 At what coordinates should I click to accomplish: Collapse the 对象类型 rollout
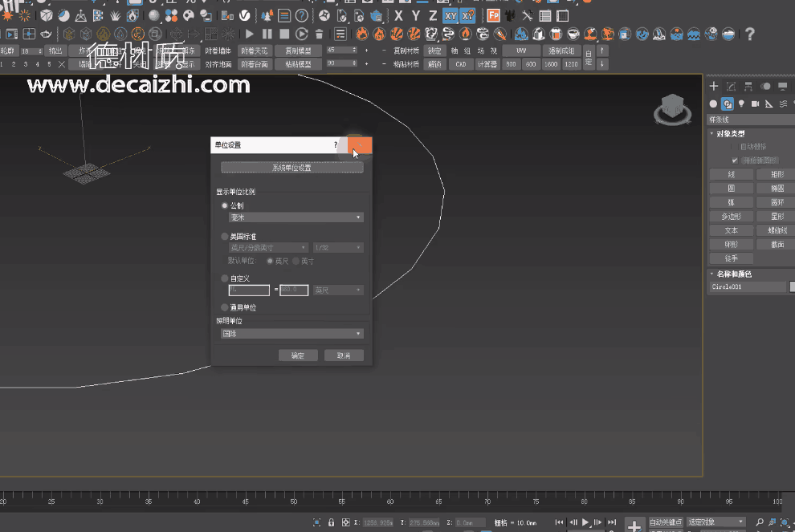[x=730, y=133]
